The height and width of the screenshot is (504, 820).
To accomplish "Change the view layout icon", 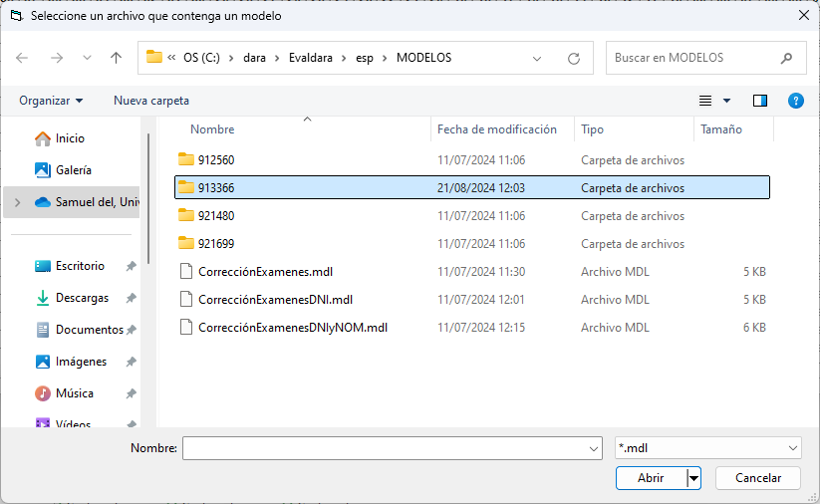I will click(x=705, y=101).
